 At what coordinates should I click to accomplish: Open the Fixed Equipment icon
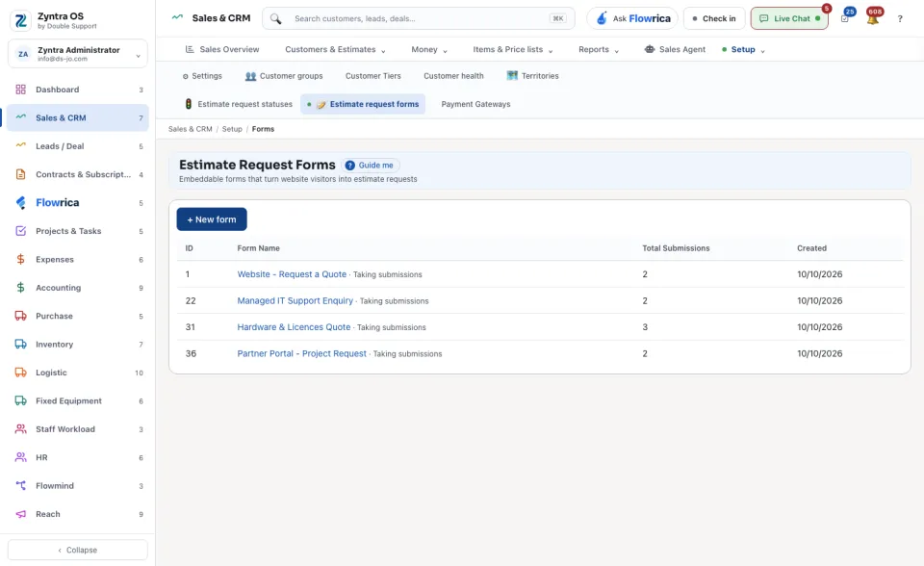[20, 400]
